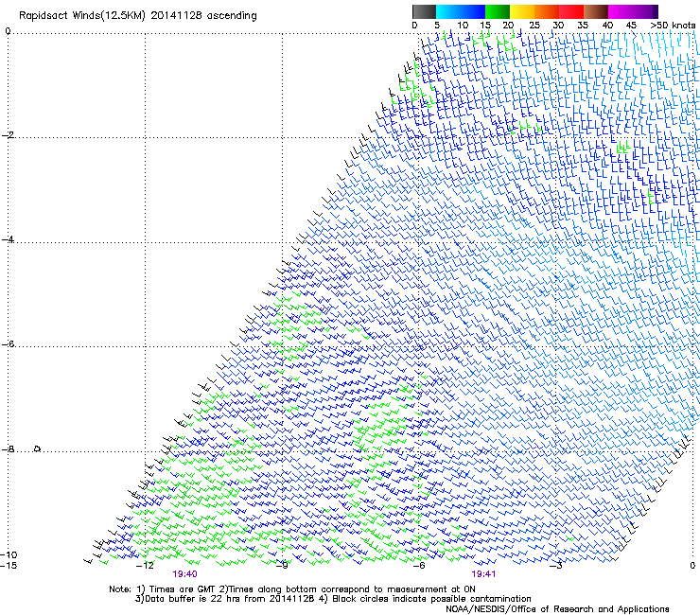Click the '-8' latitude axis label

(8, 448)
